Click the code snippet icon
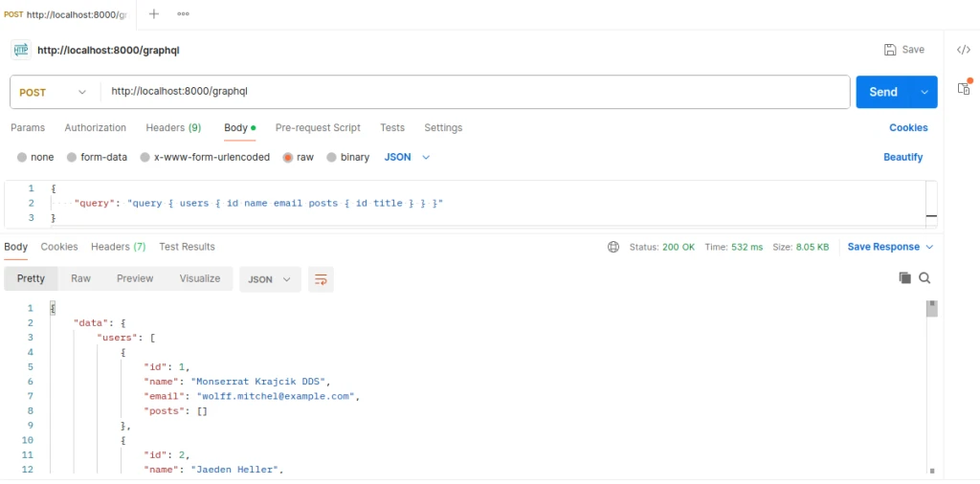This screenshot has width=980, height=484. coord(964,50)
